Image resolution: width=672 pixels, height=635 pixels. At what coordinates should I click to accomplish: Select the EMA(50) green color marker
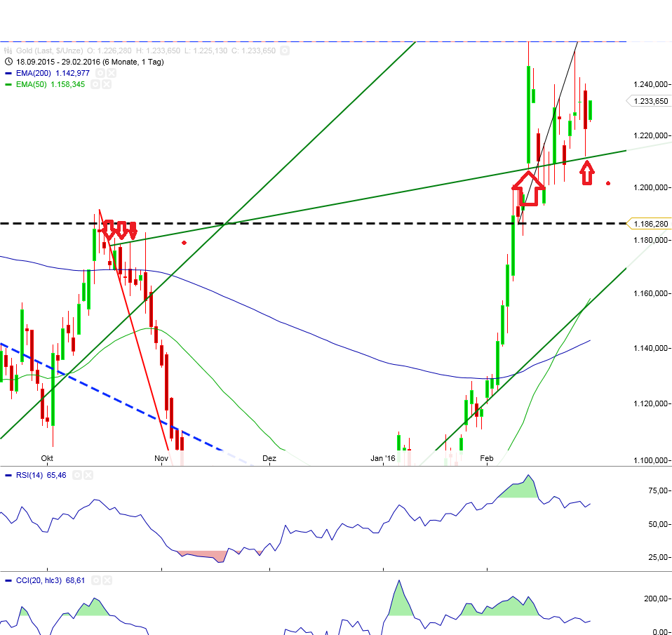(x=8, y=84)
